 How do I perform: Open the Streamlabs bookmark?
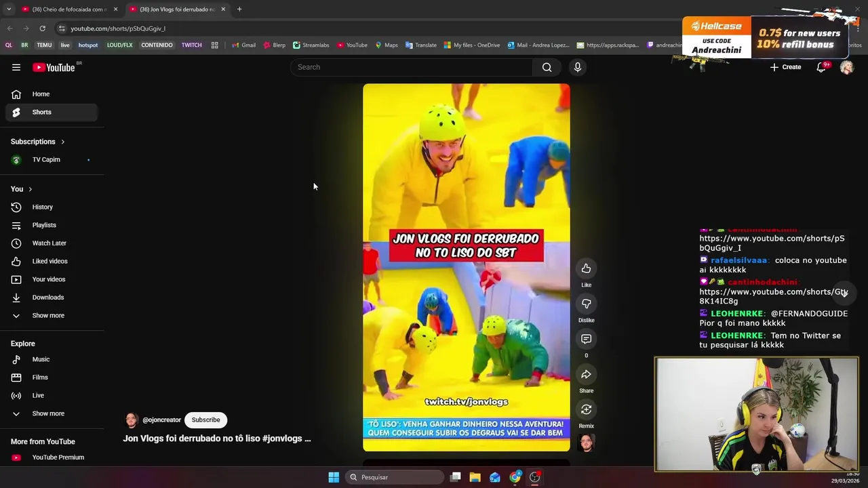311,45
